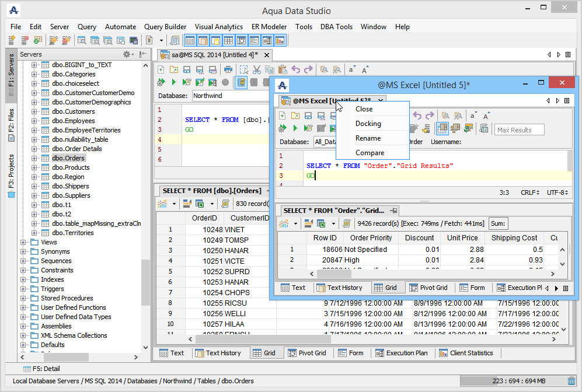This screenshot has height=392, width=582.
Task: Click the Max Results input field
Action: (x=519, y=129)
